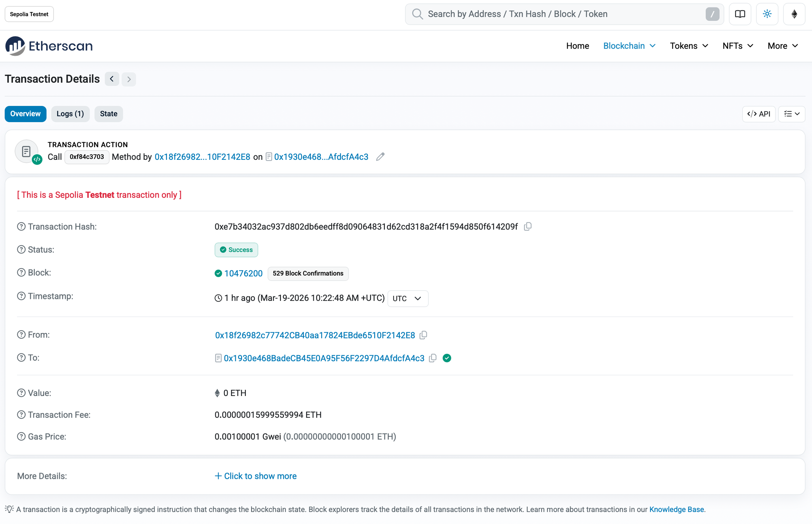Image resolution: width=812 pixels, height=524 pixels.
Task: Open the list view options dropdown
Action: (791, 114)
